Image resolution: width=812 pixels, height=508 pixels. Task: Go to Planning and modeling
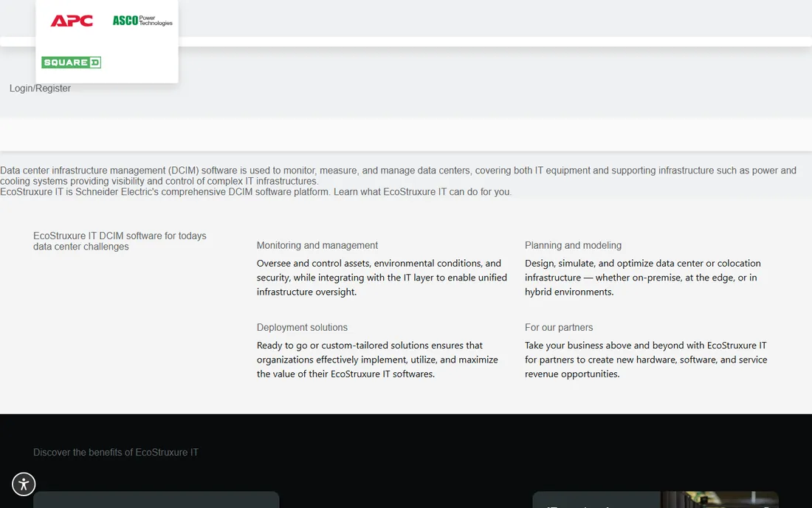[573, 245]
